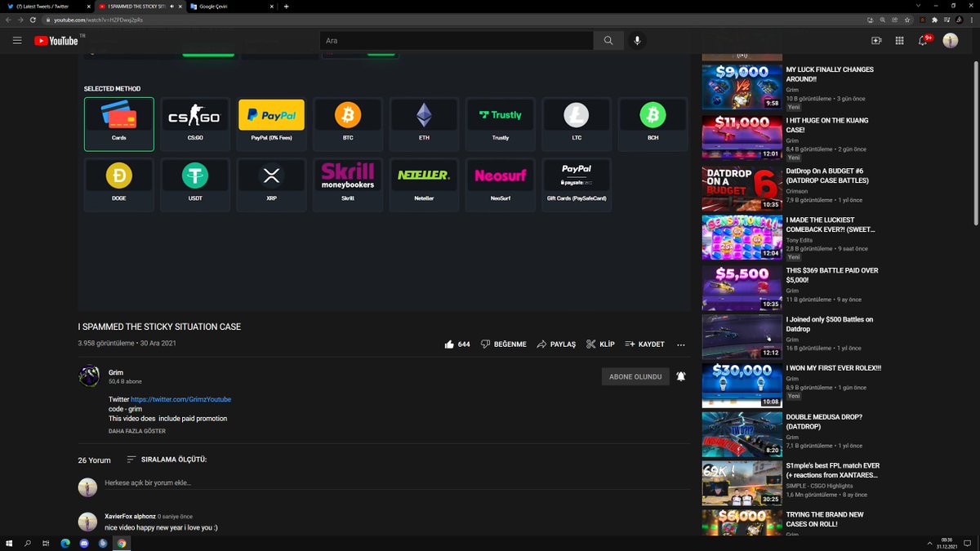Click the Neosurf tile in video

pos(501,184)
